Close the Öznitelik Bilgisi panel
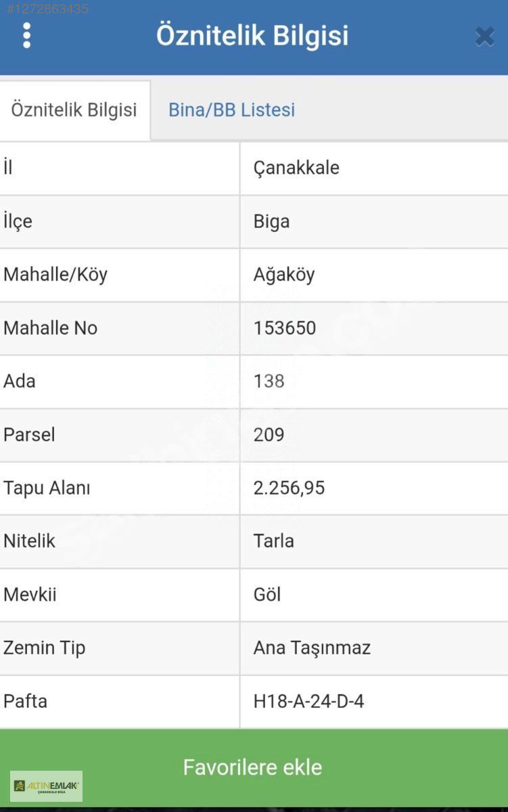 pyautogui.click(x=484, y=36)
